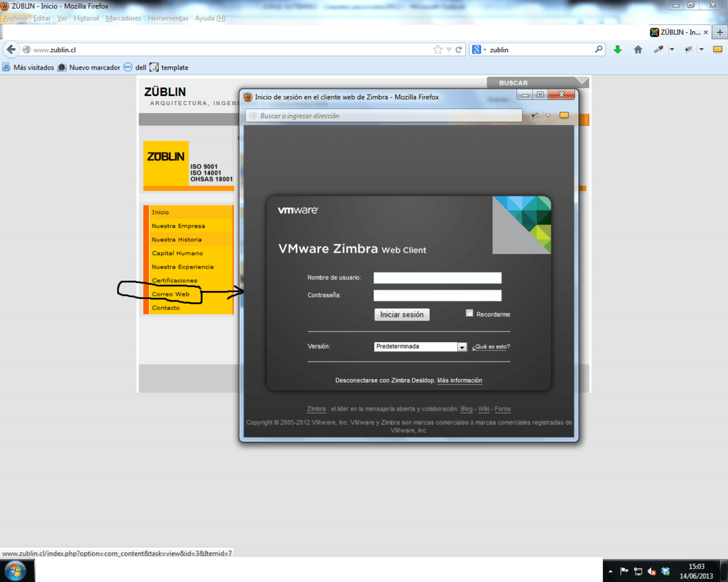
Task: Select the ZÜBLIN - In... tab
Action: click(x=678, y=32)
